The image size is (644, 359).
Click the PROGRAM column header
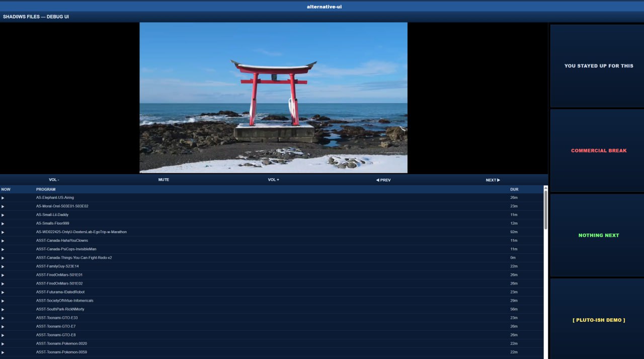(x=46, y=189)
